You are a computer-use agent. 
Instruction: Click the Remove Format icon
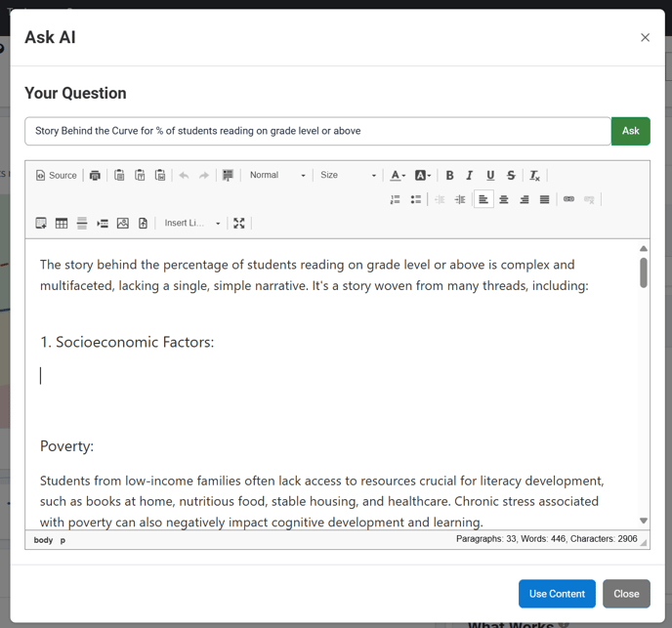click(x=535, y=176)
